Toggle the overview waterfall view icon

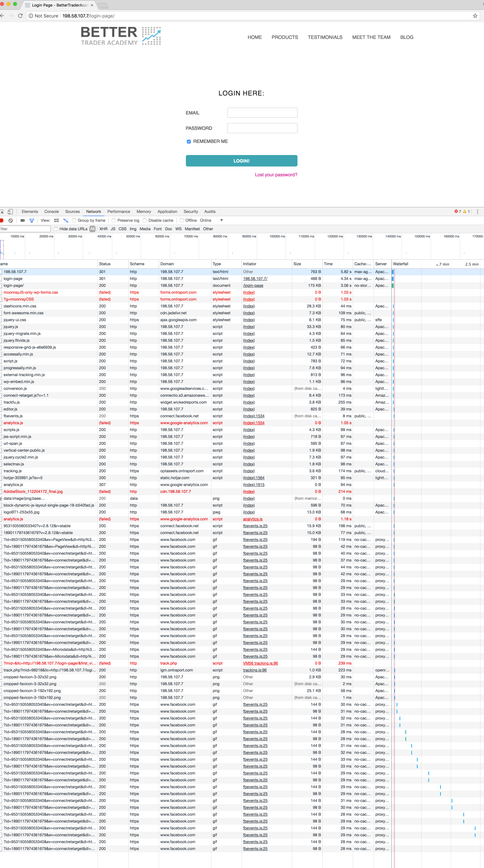[66, 220]
